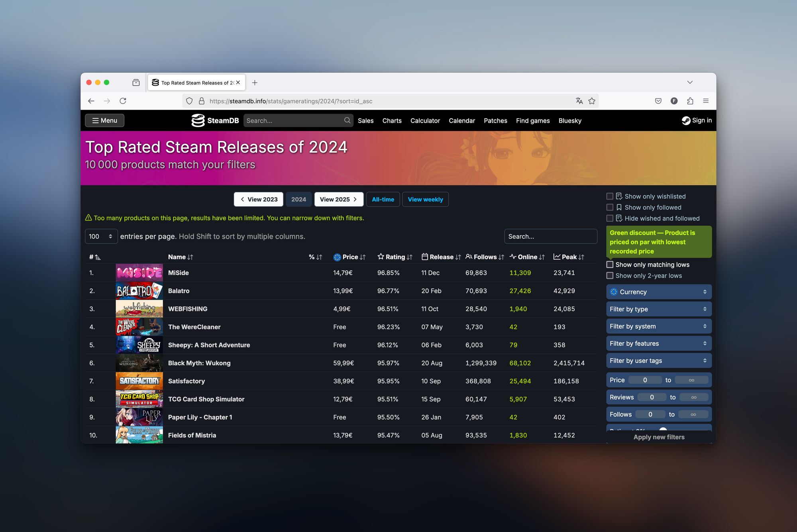Open the entries per page selector
This screenshot has width=797, height=532.
click(101, 236)
